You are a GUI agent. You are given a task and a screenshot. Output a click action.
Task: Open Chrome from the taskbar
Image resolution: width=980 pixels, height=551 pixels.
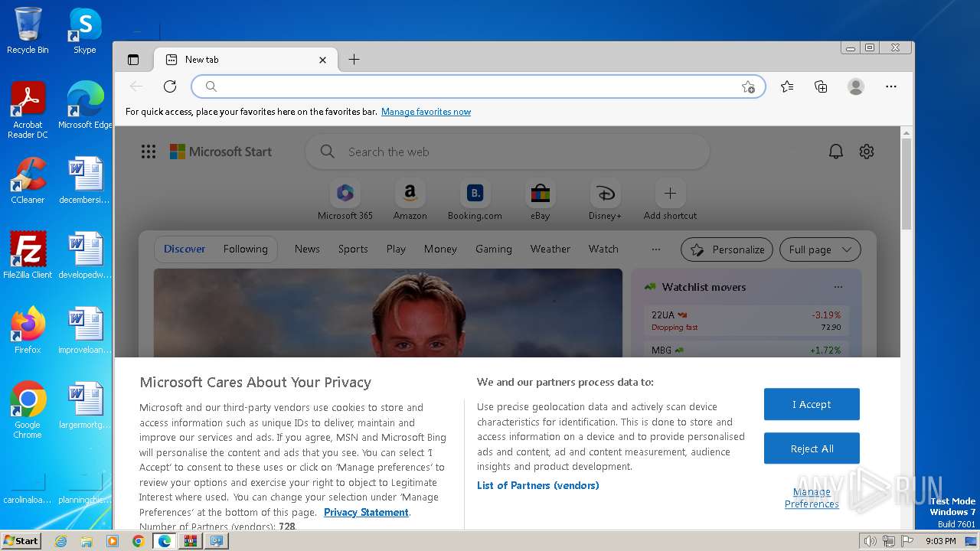click(138, 541)
